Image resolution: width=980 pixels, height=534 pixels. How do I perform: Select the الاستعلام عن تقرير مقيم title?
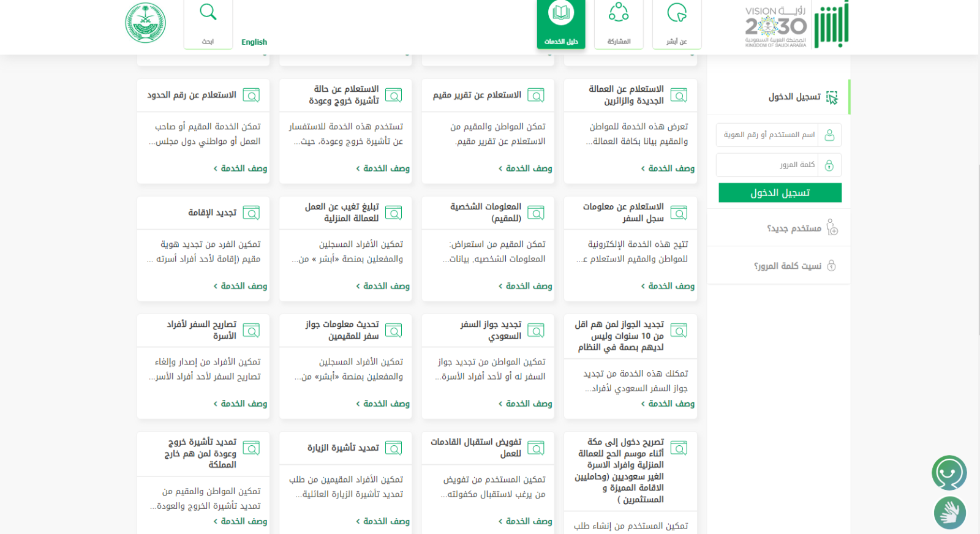477,95
